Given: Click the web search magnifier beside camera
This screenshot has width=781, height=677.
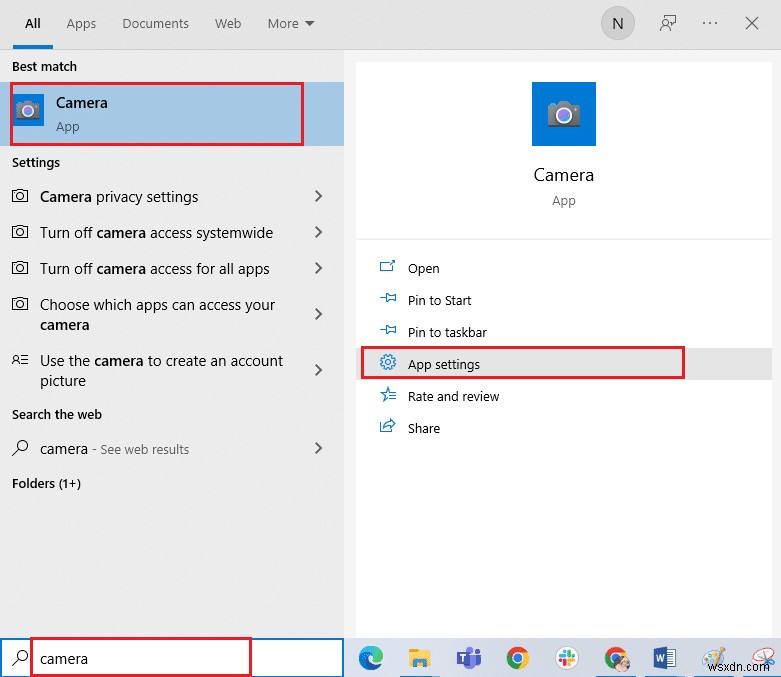Looking at the screenshot, I should (x=20, y=448).
